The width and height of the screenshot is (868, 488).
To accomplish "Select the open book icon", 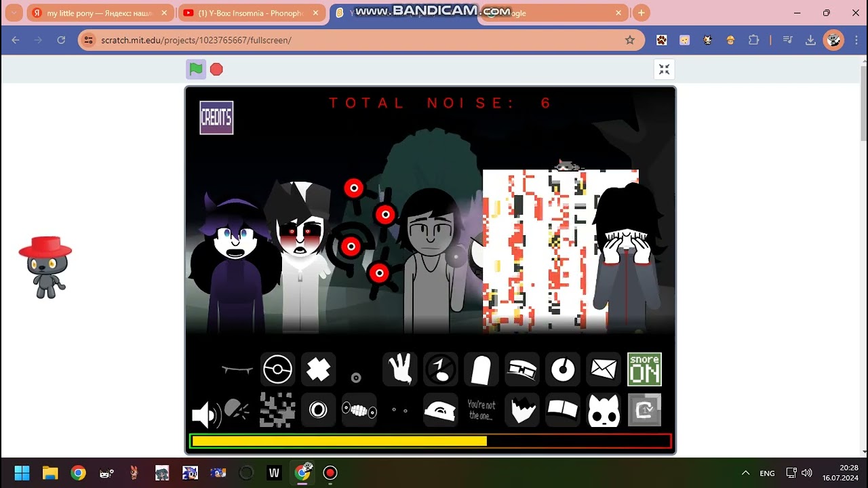I will (563, 410).
